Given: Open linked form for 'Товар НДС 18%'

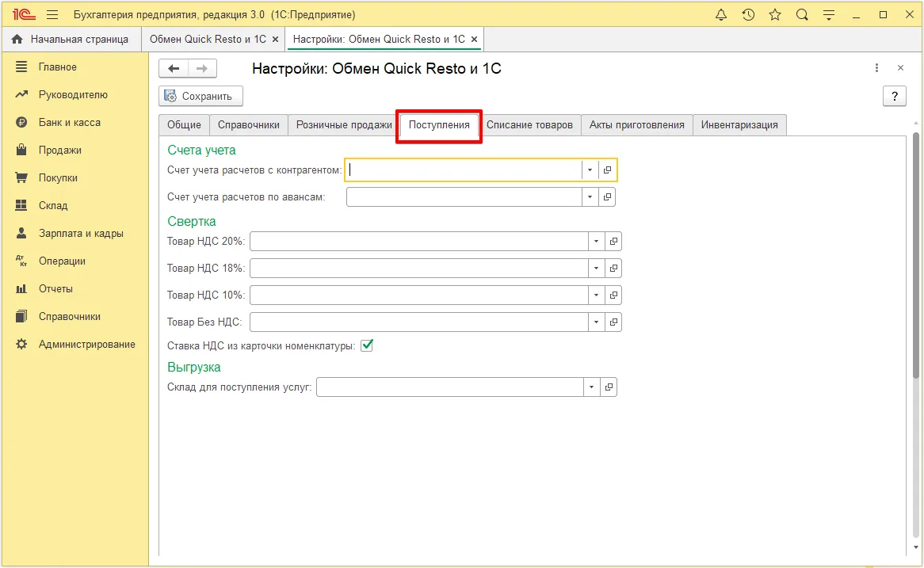Looking at the screenshot, I should [613, 268].
